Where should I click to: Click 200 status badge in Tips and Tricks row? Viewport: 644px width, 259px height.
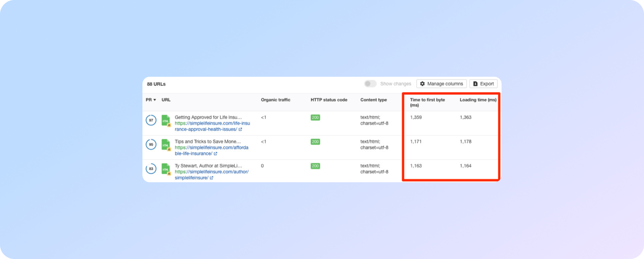click(315, 142)
